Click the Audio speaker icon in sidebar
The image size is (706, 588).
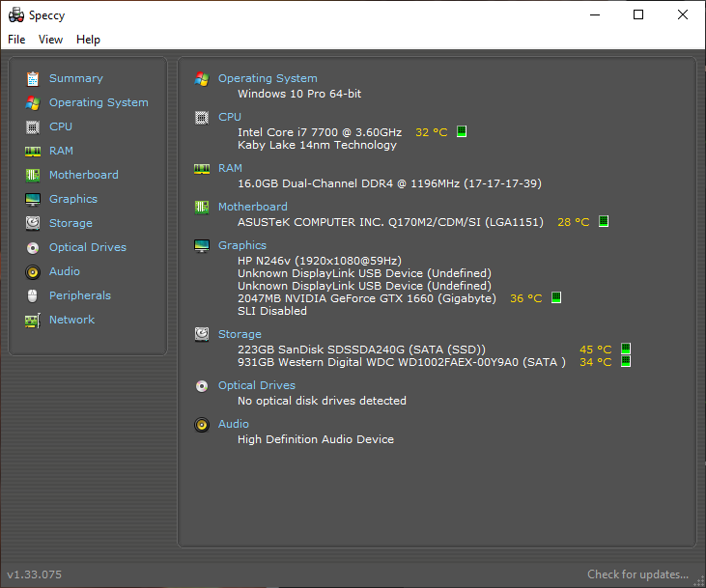(33, 272)
